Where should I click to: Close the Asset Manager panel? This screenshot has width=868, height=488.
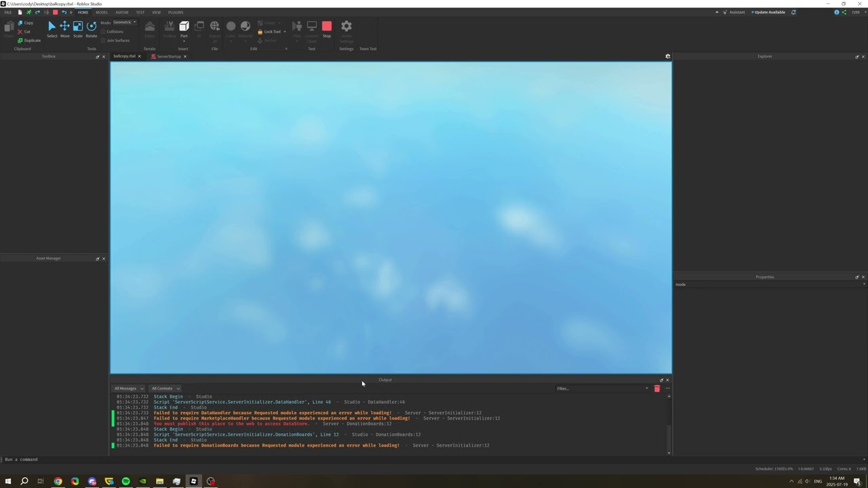(x=103, y=258)
